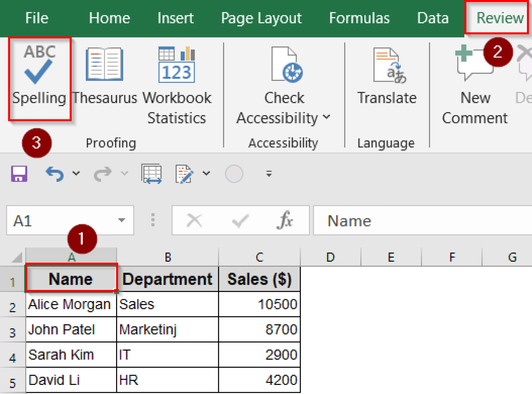Viewport: 532px width, 394px height.
Task: Save the workbook from quick access toolbar
Action: pyautogui.click(x=18, y=173)
